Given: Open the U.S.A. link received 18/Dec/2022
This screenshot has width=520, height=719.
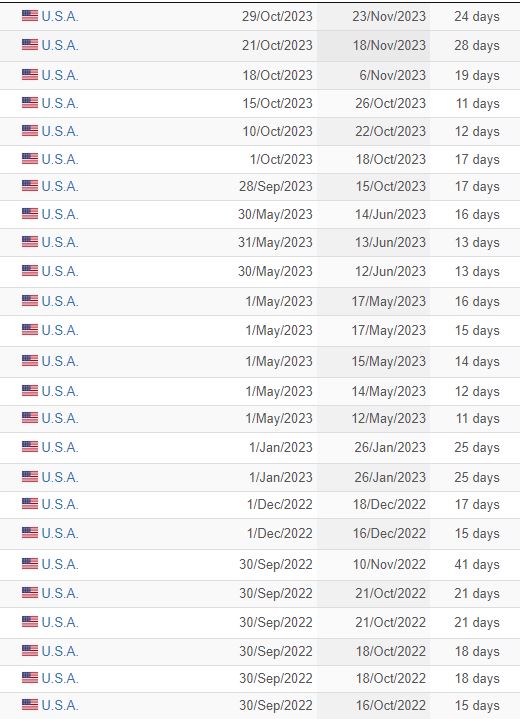Looking at the screenshot, I should point(60,504).
